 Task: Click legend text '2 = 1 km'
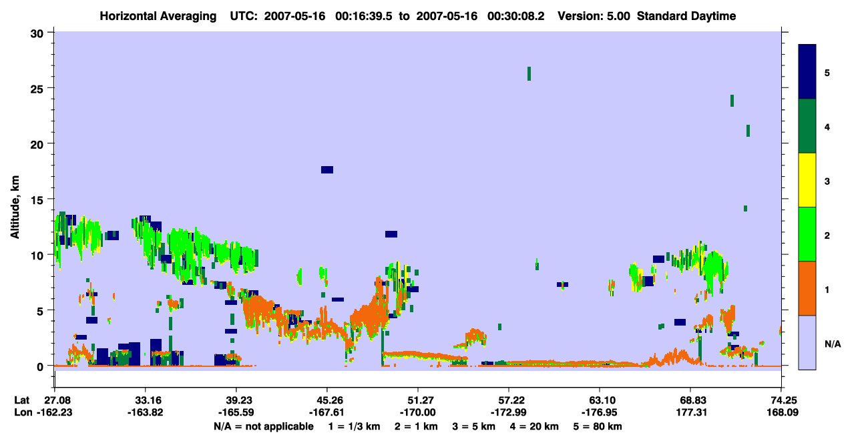coord(415,426)
